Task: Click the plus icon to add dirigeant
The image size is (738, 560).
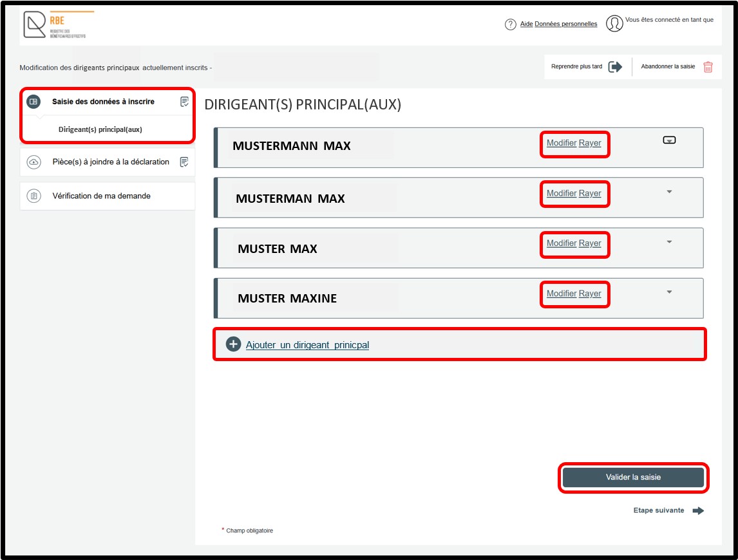Action: [x=233, y=344]
